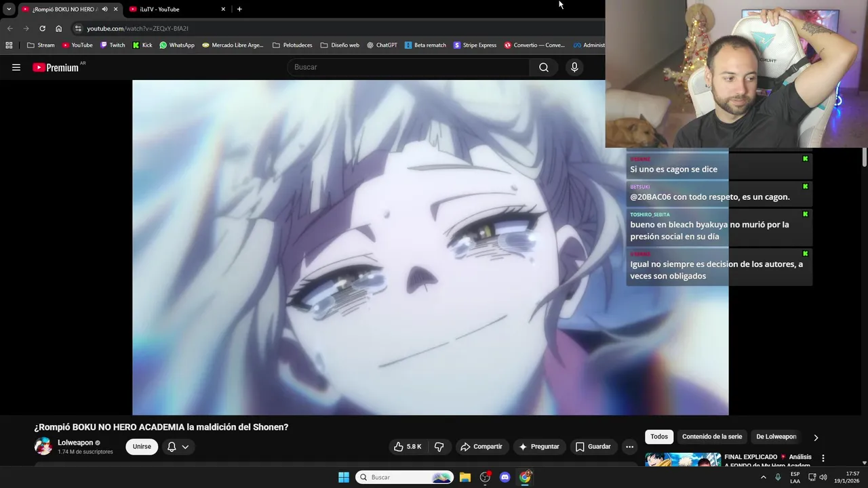Open volume control in system tray
This screenshot has height=488, width=868.
823,477
